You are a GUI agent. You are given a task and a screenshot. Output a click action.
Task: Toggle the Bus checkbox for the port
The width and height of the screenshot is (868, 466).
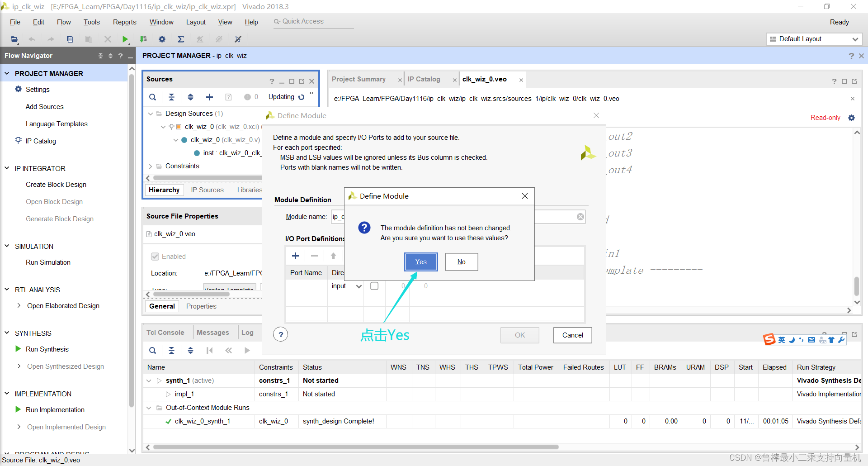coord(374,286)
